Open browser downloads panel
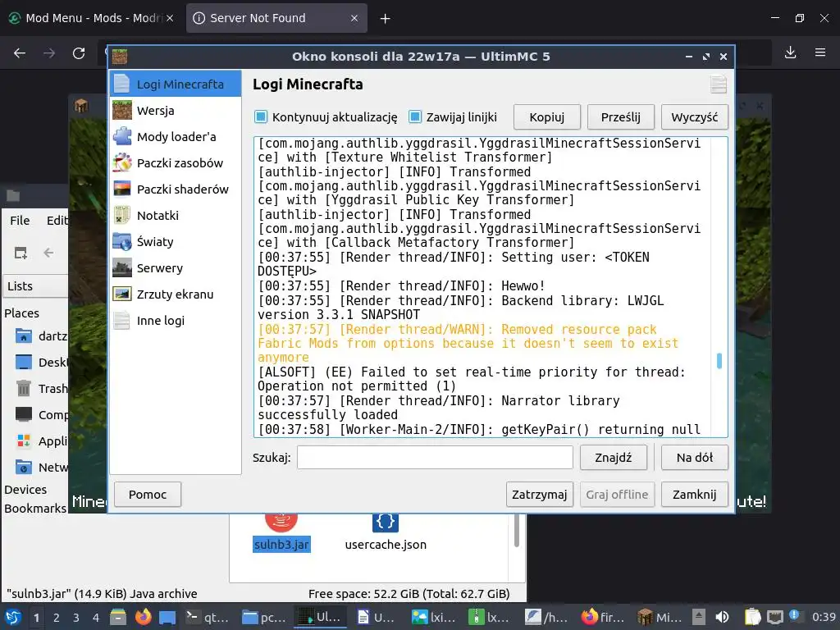Screen dimensions: 840x630 click(x=790, y=52)
